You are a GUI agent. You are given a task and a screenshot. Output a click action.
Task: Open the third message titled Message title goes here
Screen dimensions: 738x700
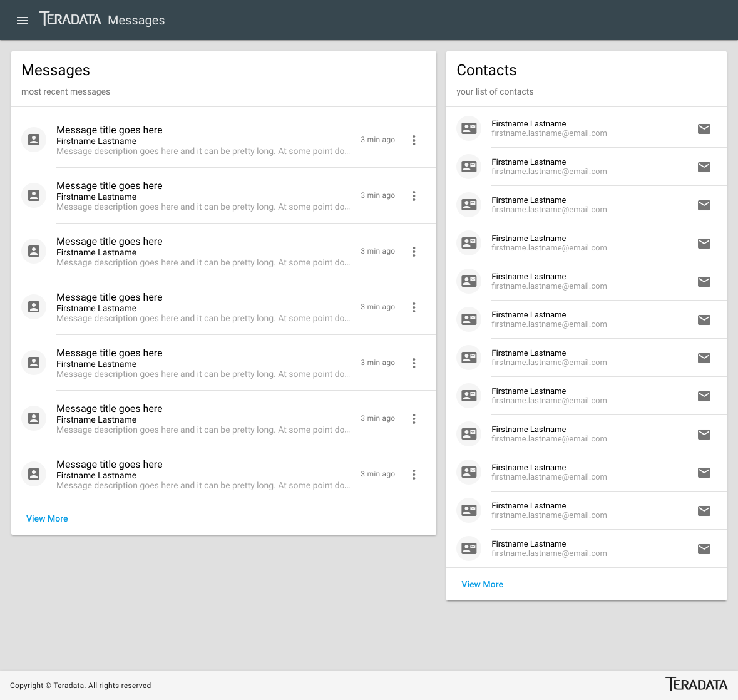[x=110, y=242]
